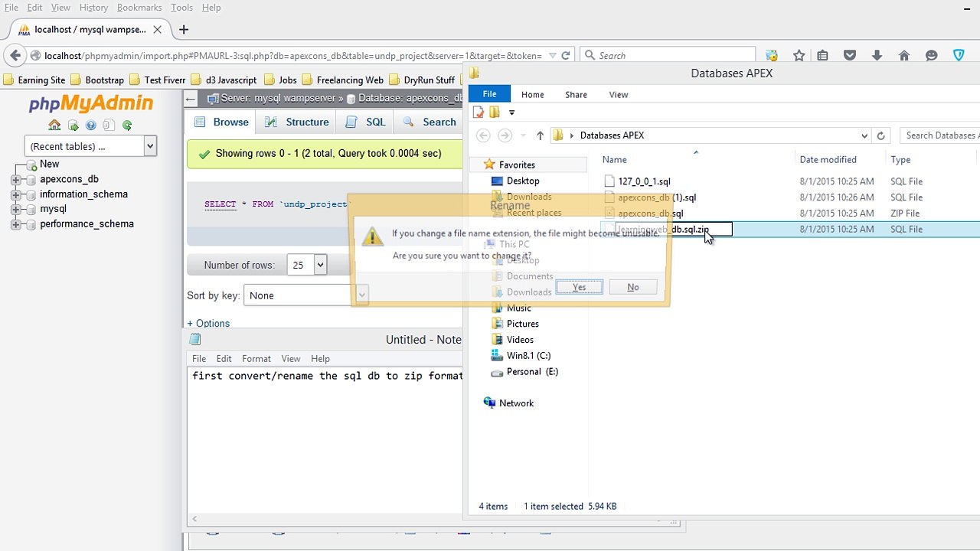Click the Firefox back arrow button
The width and height of the screenshot is (980, 551).
tap(15, 55)
